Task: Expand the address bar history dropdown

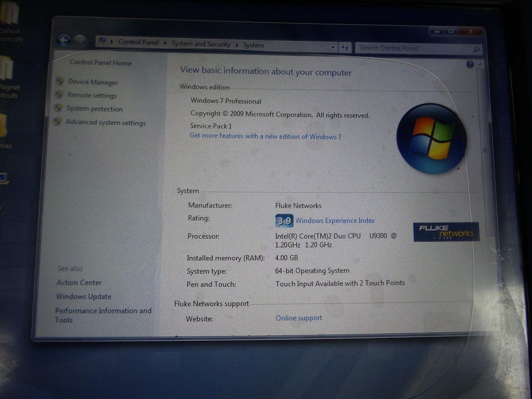Action: click(333, 47)
